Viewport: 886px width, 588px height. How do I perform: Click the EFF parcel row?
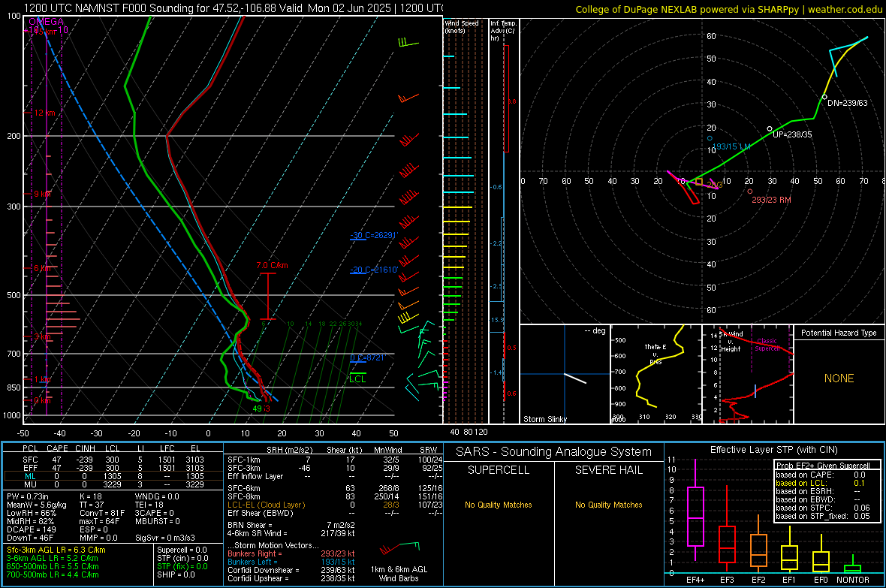pyautogui.click(x=113, y=468)
